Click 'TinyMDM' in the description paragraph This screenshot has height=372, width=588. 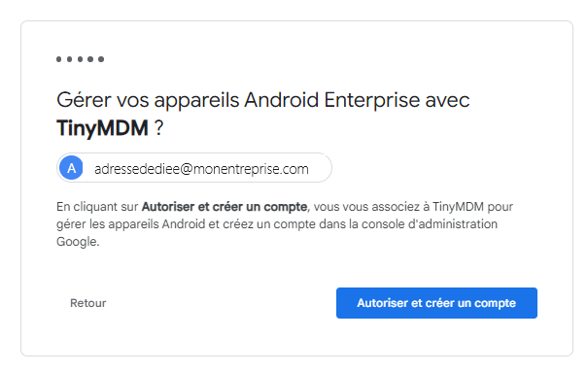458,207
